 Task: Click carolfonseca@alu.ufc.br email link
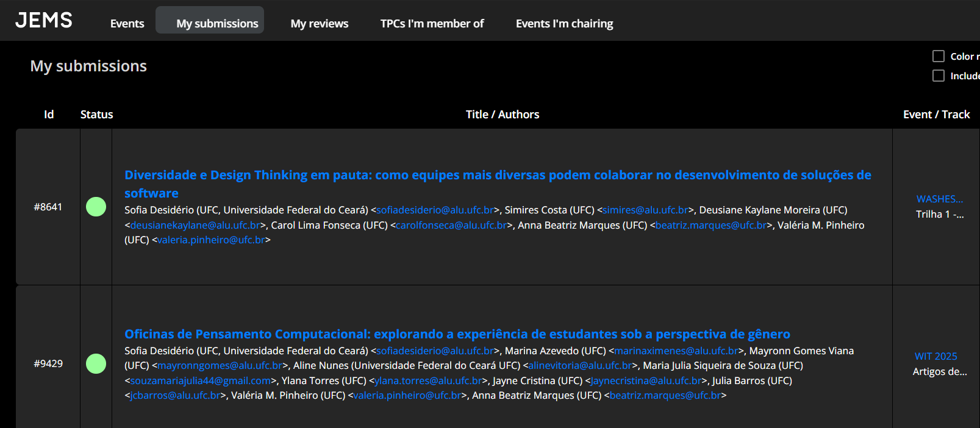[451, 226]
